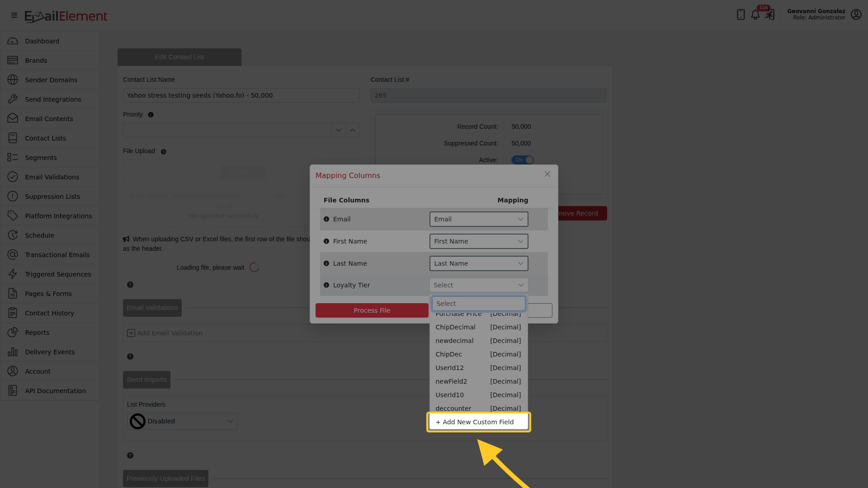Open the List Providers Disabled dropdown

click(x=182, y=421)
